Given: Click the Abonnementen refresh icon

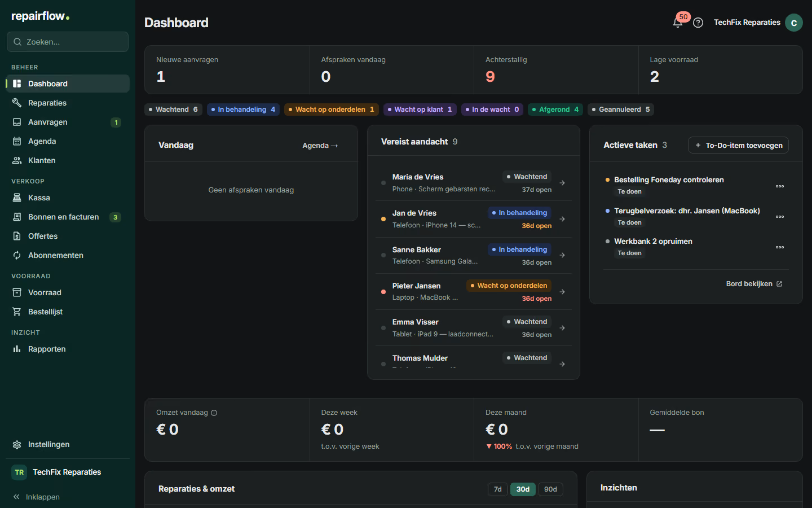Looking at the screenshot, I should coord(17,255).
